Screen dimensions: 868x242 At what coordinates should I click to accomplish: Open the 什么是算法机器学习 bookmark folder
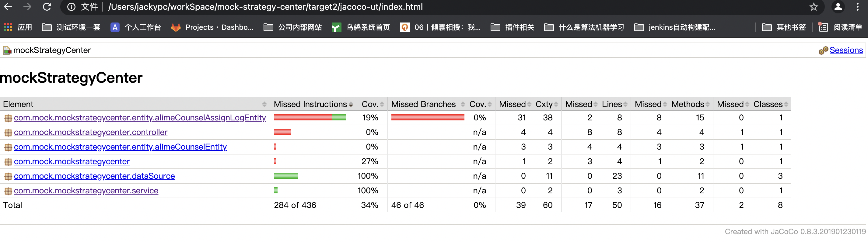pos(584,27)
